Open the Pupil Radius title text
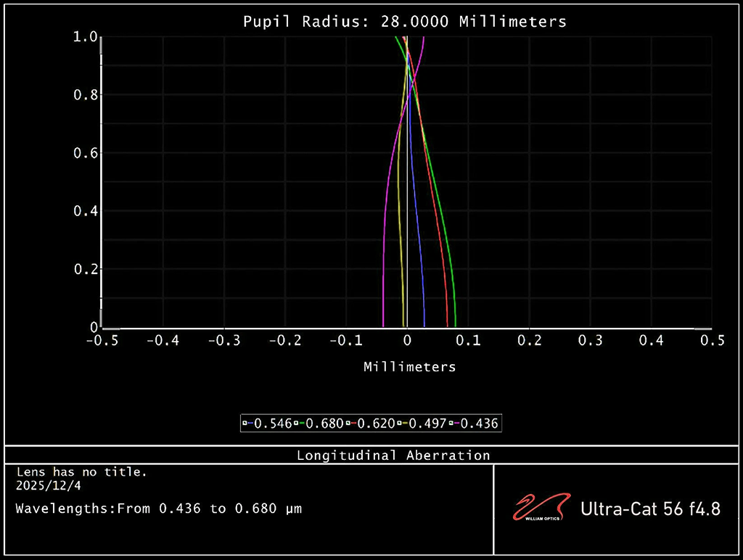This screenshot has width=743, height=560. pos(404,21)
